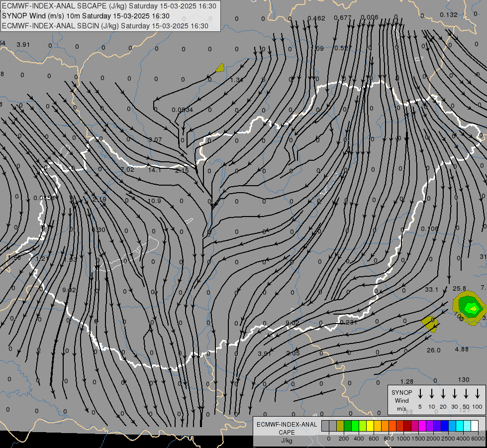Screen dimensions: 487x448
Task: Select the dark green swatch in CAPE legend
Action: [348, 426]
